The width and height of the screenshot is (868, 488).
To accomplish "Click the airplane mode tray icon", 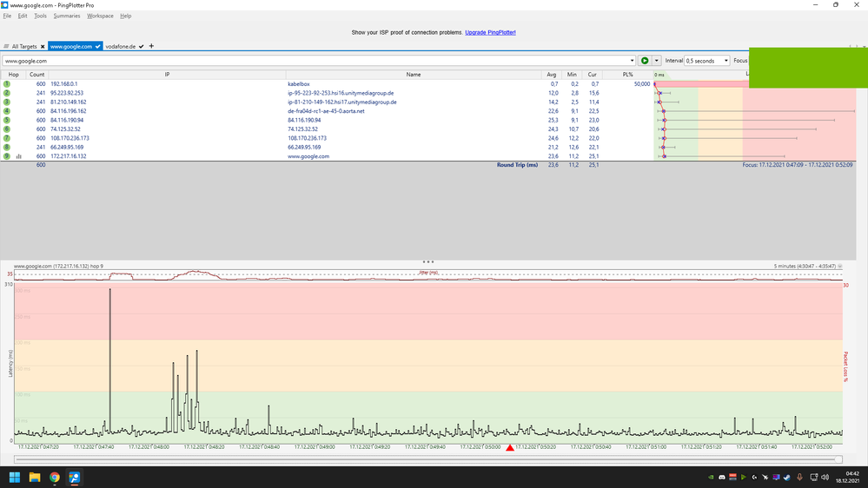I will point(765,477).
